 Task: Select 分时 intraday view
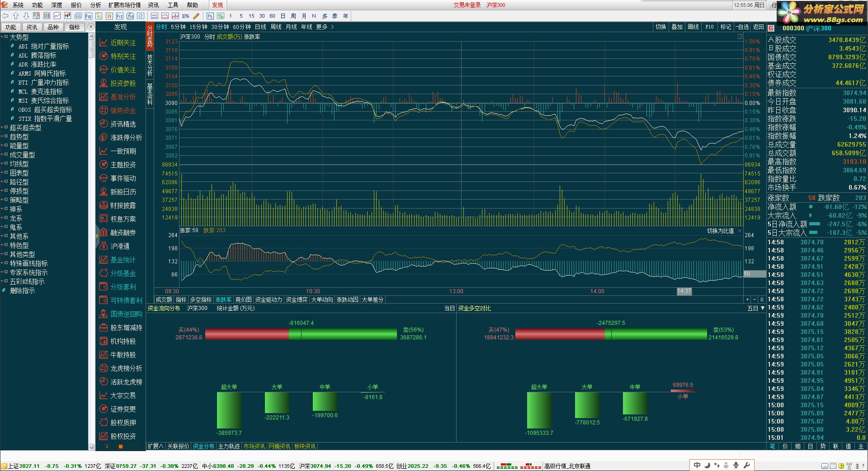[x=161, y=27]
